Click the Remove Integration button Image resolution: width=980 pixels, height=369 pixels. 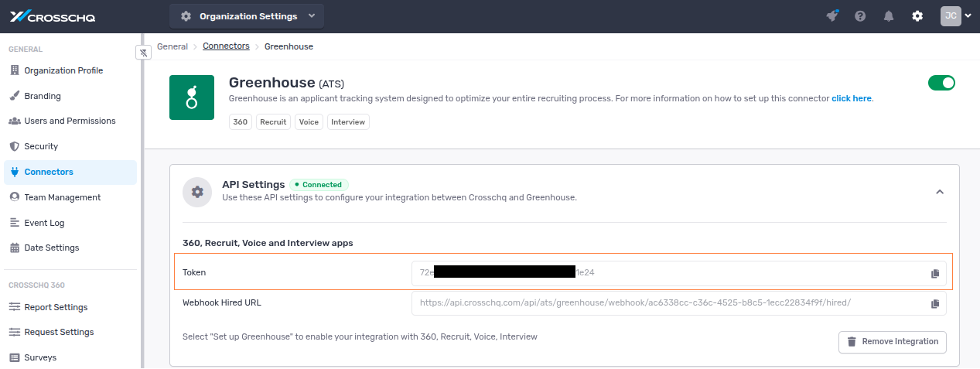(x=892, y=342)
